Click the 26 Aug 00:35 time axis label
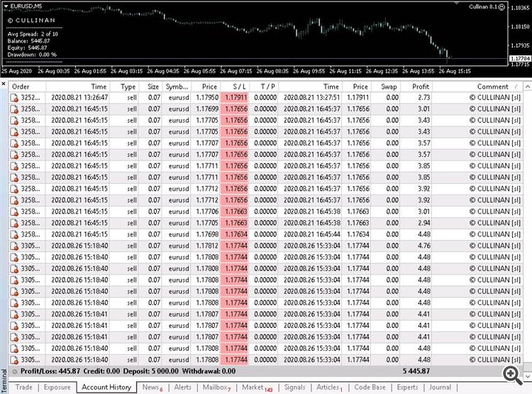 coord(54,71)
